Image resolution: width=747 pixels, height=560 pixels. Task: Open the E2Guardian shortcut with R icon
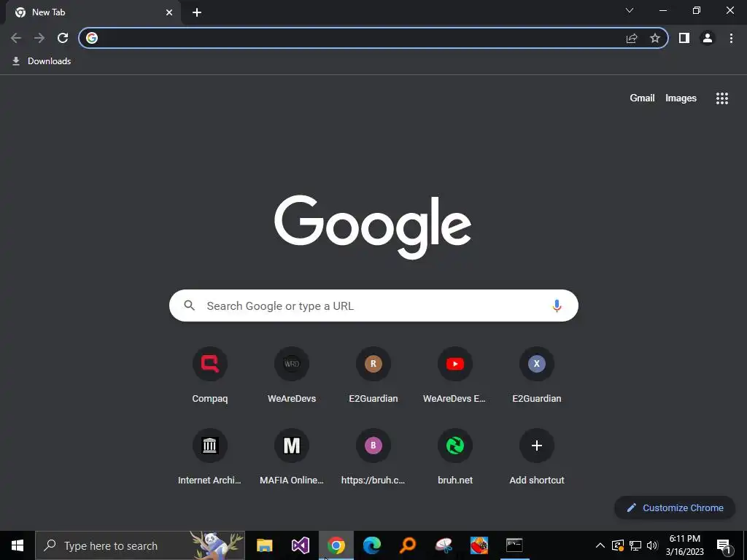coord(373,376)
